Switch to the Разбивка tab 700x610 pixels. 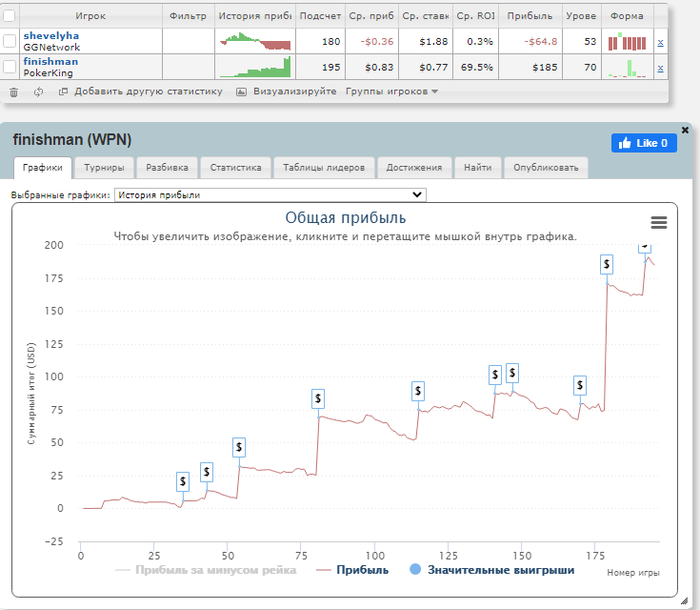[167, 168]
